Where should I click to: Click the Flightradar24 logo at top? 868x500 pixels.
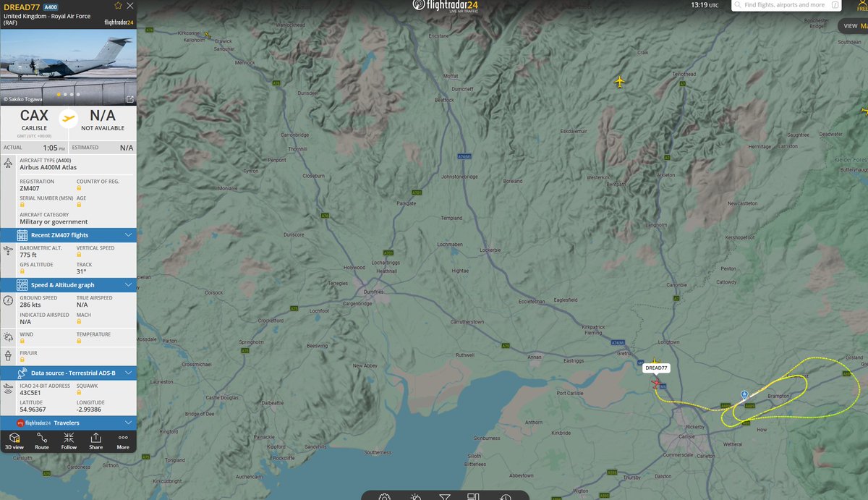(x=445, y=6)
